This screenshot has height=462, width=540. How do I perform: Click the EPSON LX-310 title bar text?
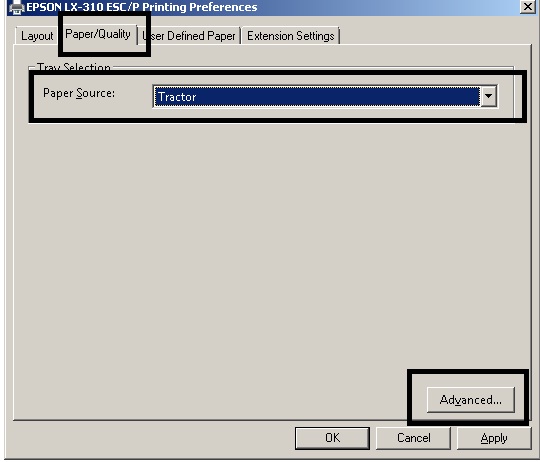coord(142,7)
